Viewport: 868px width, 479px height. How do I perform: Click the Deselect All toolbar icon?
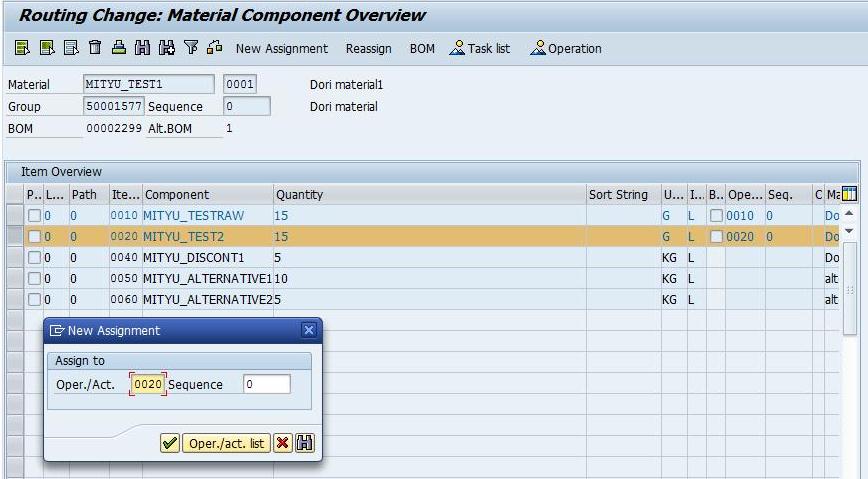pos(71,48)
